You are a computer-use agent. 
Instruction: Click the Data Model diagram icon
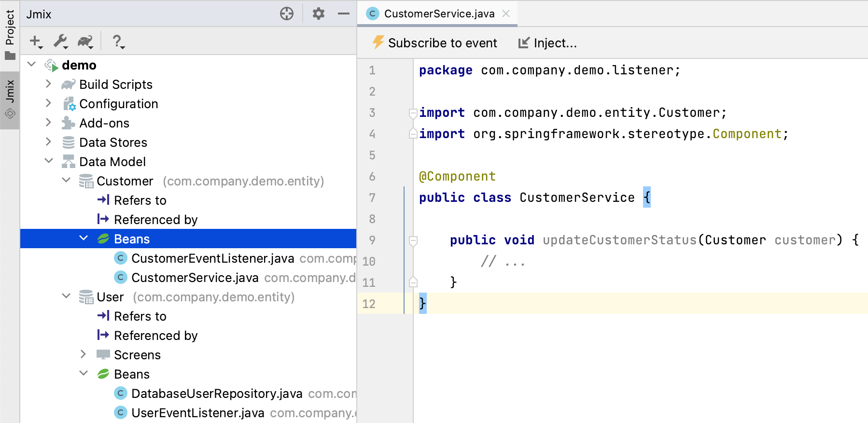coord(69,162)
